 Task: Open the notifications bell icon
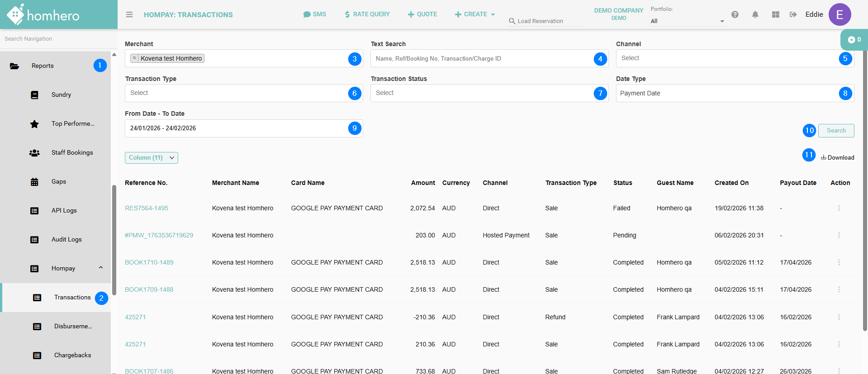tap(755, 14)
